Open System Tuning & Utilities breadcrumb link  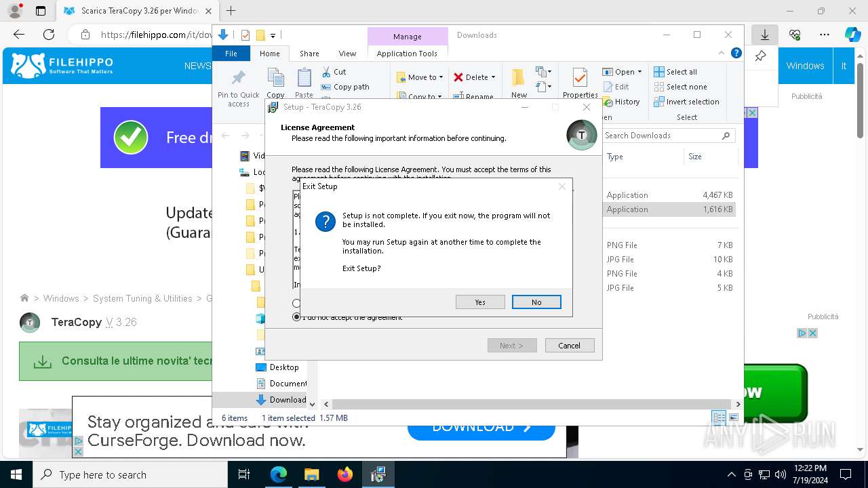pyautogui.click(x=142, y=298)
